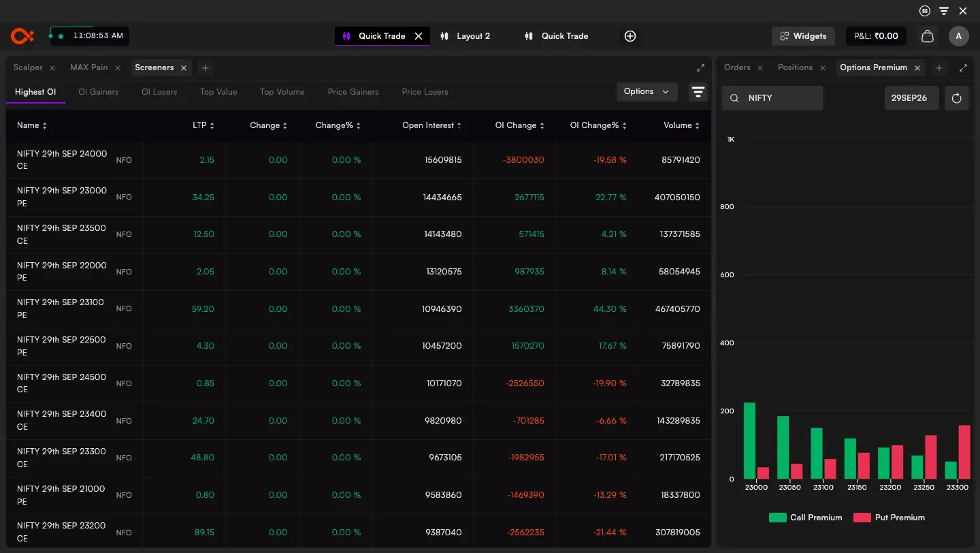
Task: Click the orange app logo icon
Action: (22, 36)
